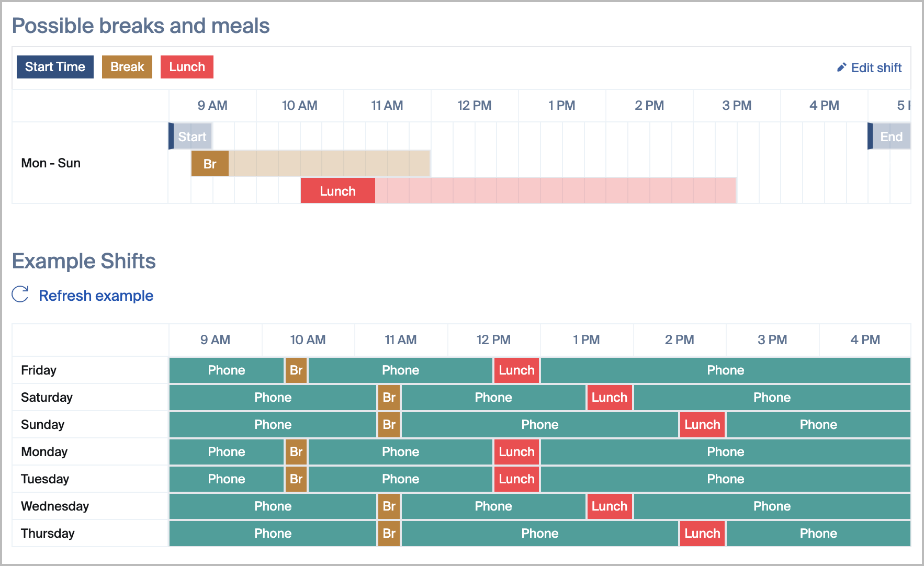
Task: Select the Br block in the possible breaks timeline
Action: 210,164
